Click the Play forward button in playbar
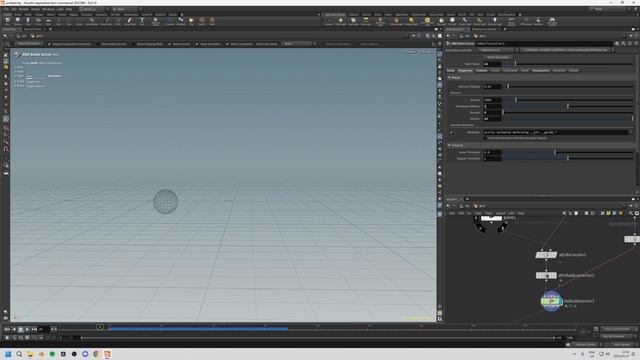The image size is (640, 360). (27, 329)
